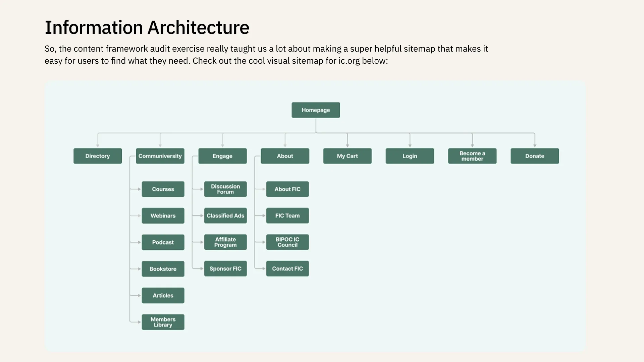Click the Homepage node at top

(x=316, y=110)
